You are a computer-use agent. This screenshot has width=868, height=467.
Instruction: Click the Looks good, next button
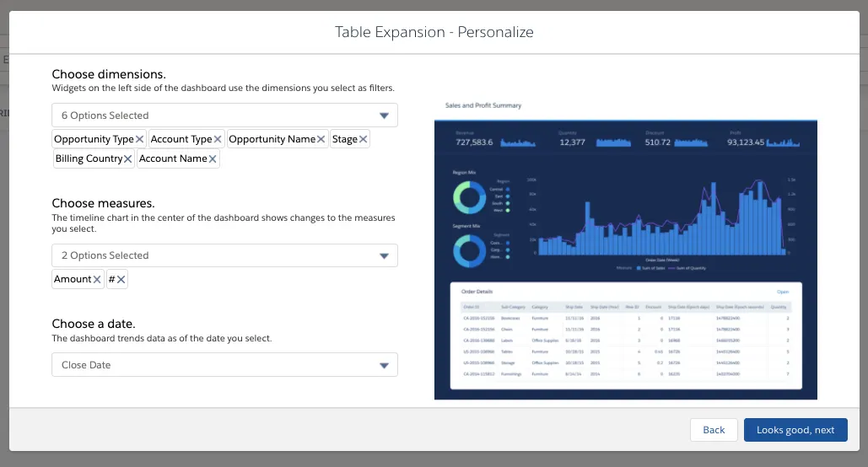click(795, 430)
